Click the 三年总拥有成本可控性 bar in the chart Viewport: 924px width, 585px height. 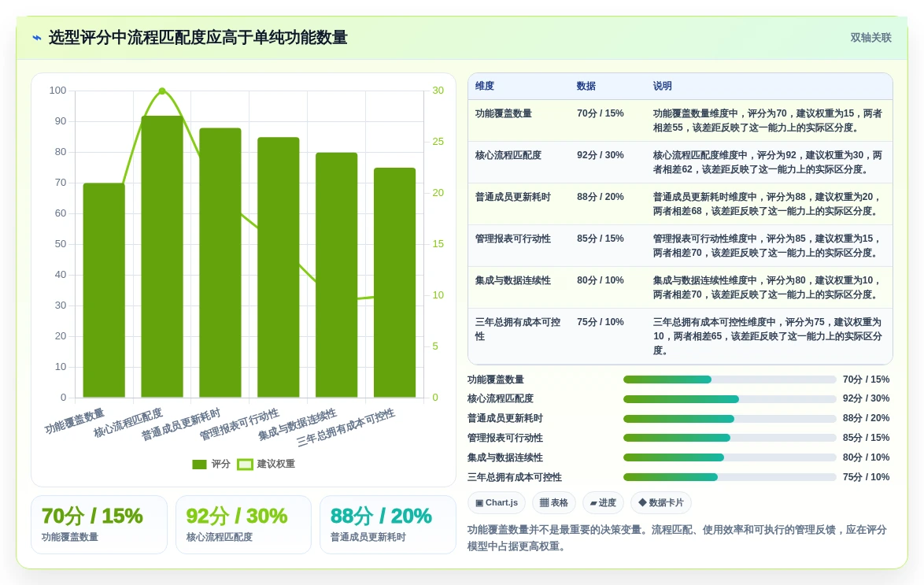pyautogui.click(x=395, y=283)
